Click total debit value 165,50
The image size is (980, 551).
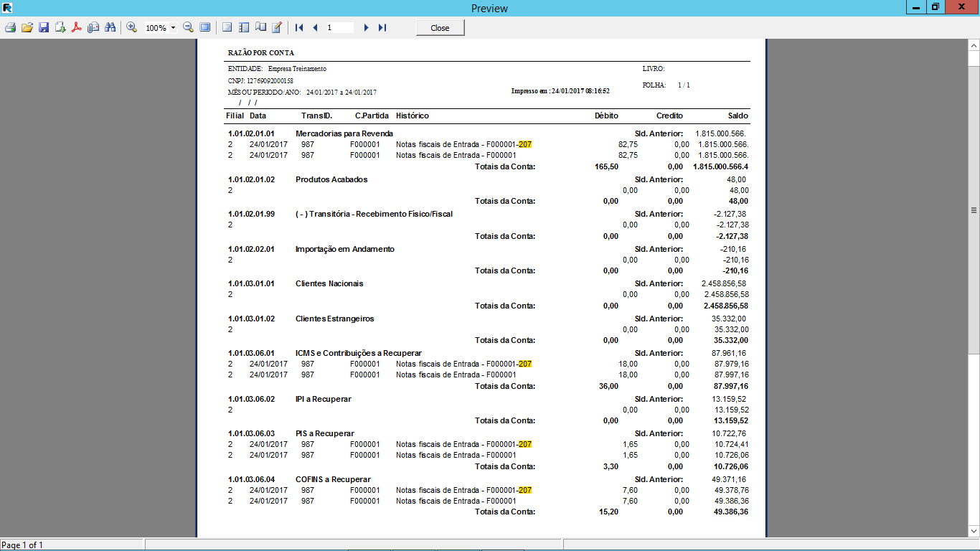pyautogui.click(x=606, y=166)
